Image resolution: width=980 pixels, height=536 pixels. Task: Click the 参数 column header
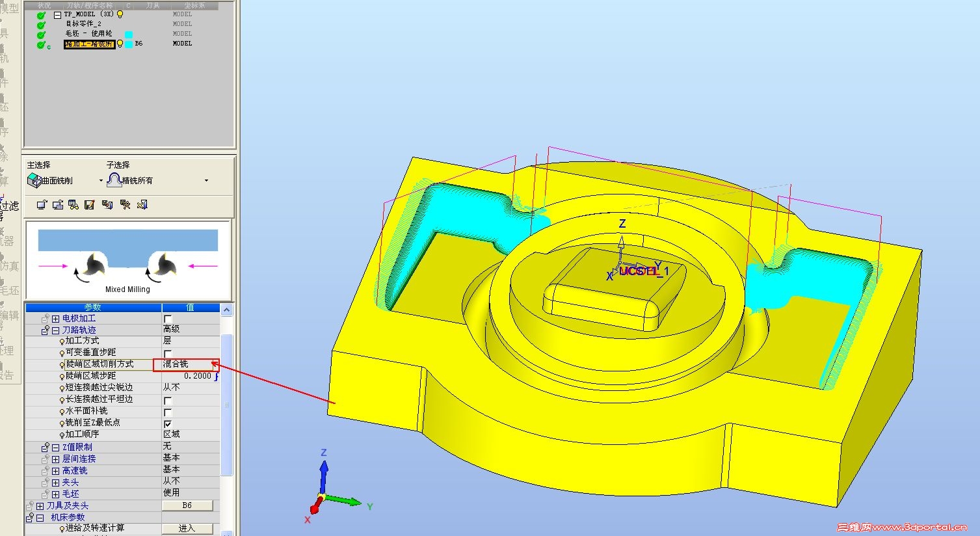(93, 307)
